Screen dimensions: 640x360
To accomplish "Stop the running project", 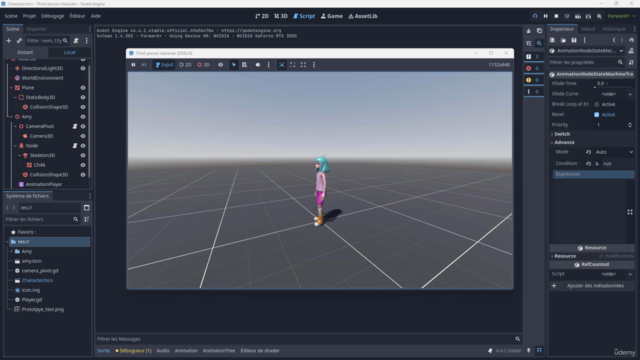I will [x=556, y=16].
